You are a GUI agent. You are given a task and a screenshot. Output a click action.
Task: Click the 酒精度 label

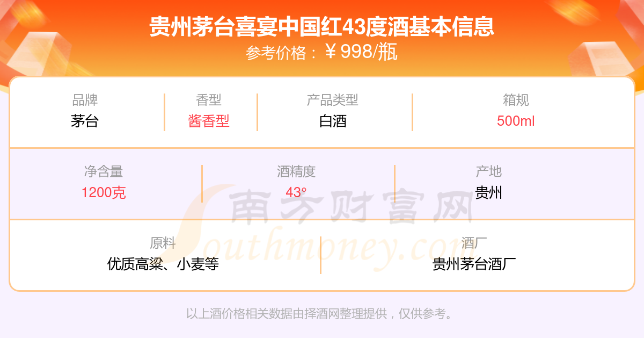pyautogui.click(x=296, y=171)
